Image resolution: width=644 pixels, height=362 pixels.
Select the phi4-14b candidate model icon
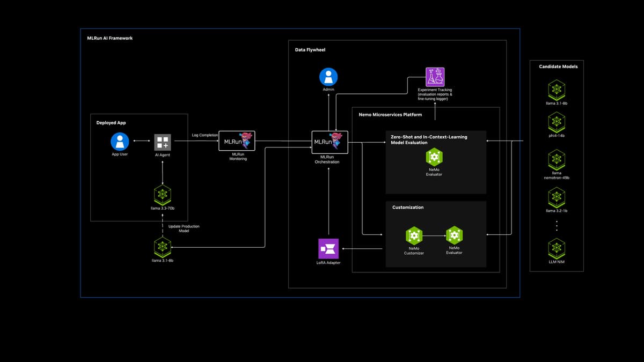coord(557,122)
